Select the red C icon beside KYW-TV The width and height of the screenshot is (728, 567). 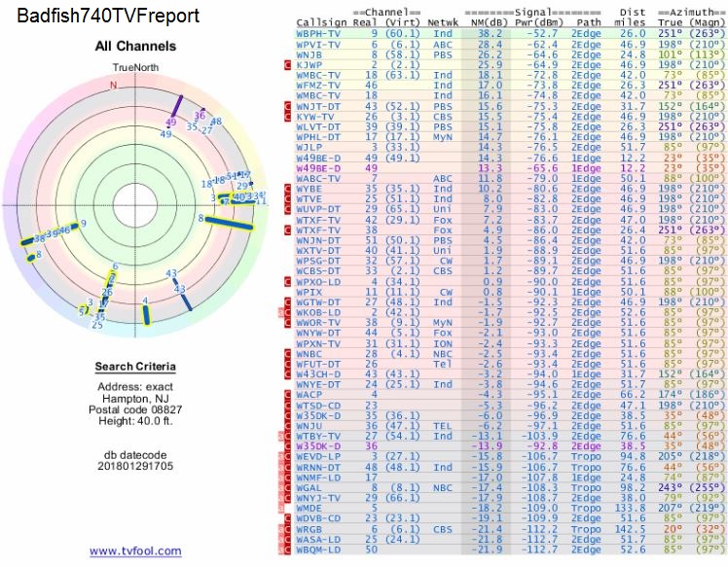point(287,116)
